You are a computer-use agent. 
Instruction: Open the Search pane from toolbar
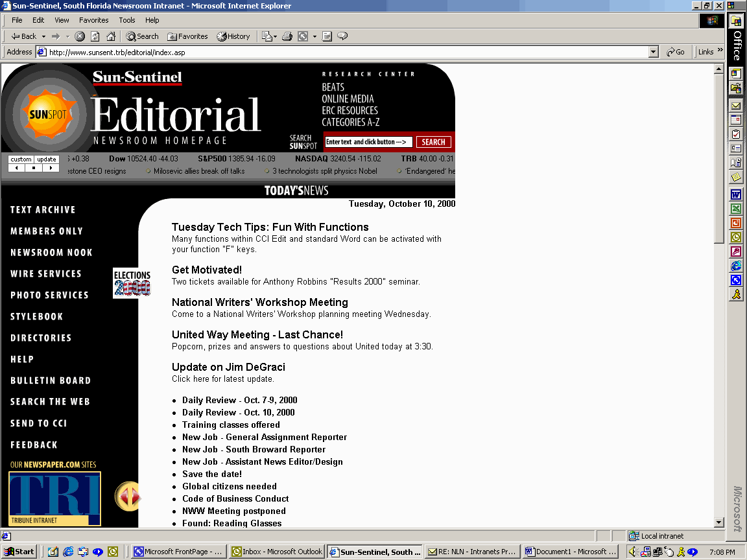[142, 36]
